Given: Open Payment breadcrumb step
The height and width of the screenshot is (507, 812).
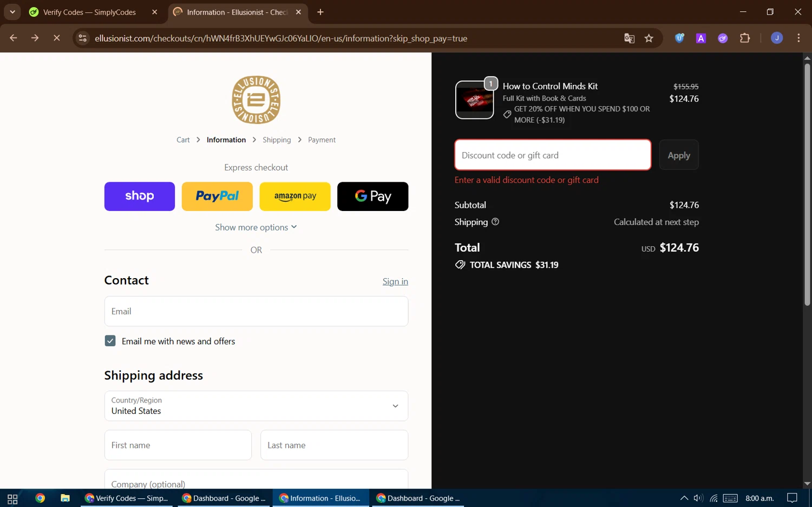Looking at the screenshot, I should [x=322, y=140].
